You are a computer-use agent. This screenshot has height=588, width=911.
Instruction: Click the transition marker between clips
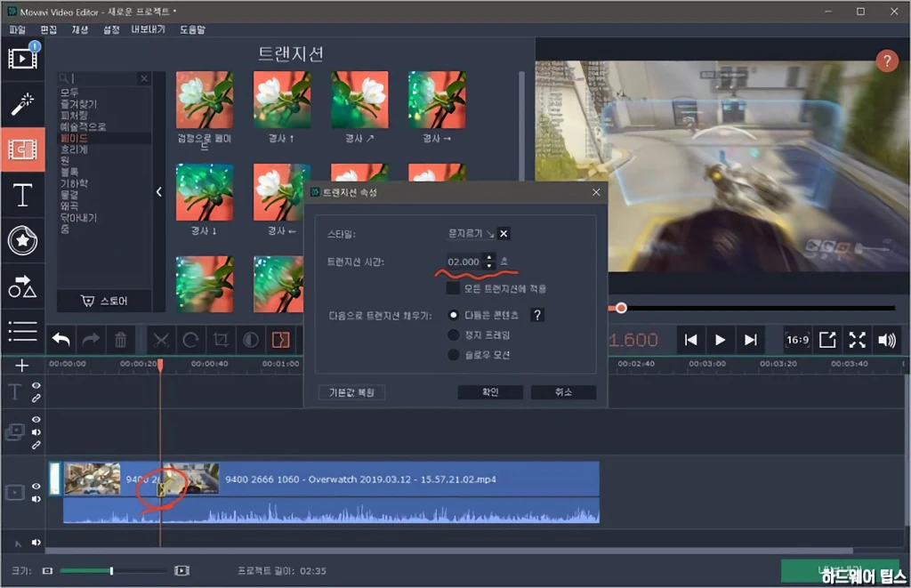[x=161, y=489]
